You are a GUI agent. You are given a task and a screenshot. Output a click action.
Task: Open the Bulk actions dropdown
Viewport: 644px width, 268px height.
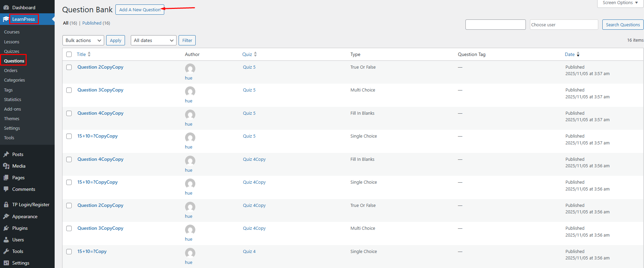[x=83, y=40]
